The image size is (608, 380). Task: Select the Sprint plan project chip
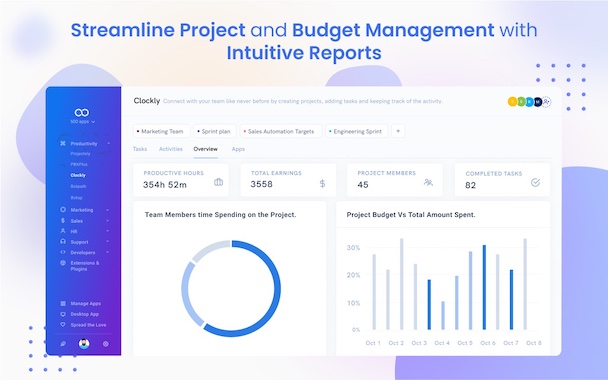[x=214, y=131]
